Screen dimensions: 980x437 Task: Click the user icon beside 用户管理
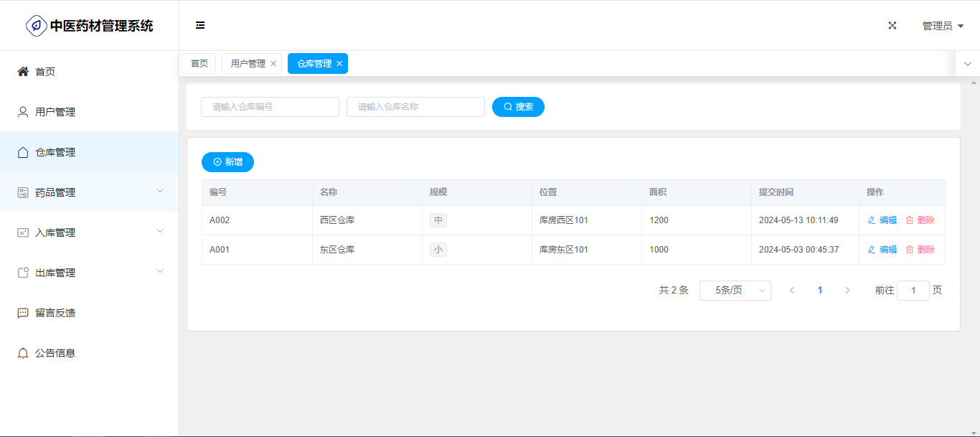click(x=23, y=112)
